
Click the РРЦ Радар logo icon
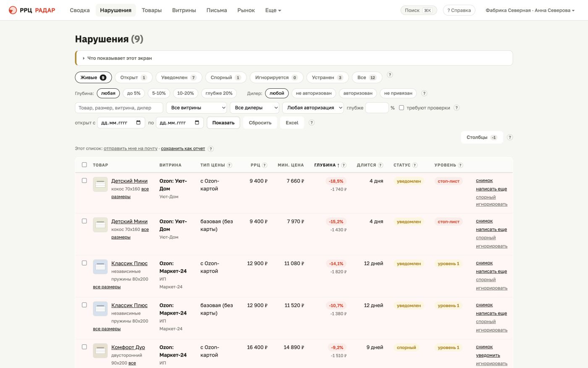pyautogui.click(x=13, y=10)
